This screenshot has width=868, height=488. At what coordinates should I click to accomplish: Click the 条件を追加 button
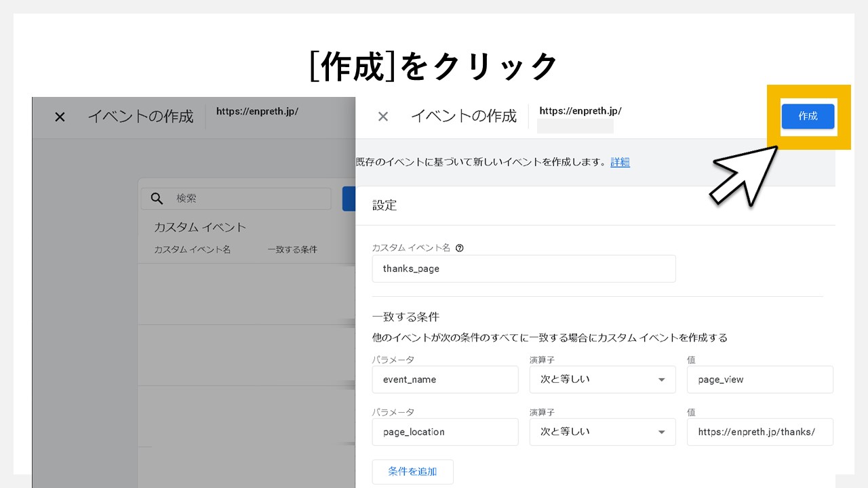[412, 472]
